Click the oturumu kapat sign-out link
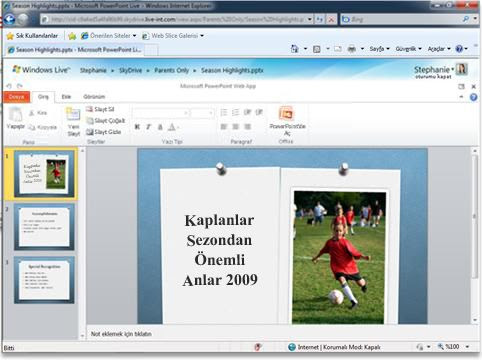Screen dimensions: 482x364 coord(433,77)
